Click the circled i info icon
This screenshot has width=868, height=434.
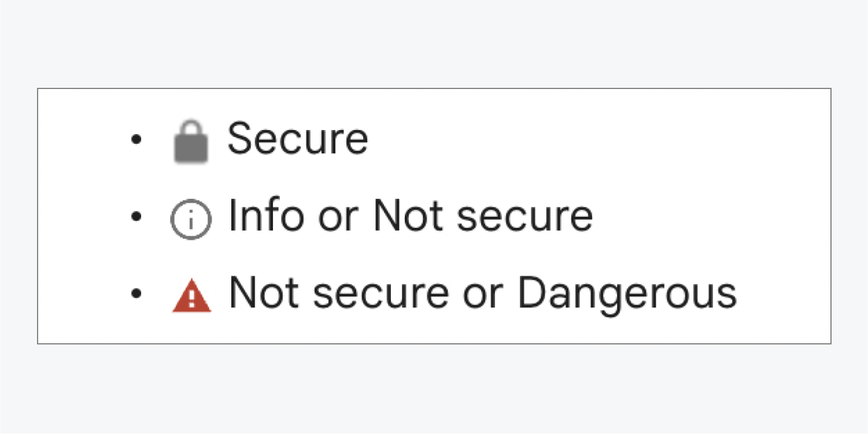pyautogui.click(x=191, y=219)
